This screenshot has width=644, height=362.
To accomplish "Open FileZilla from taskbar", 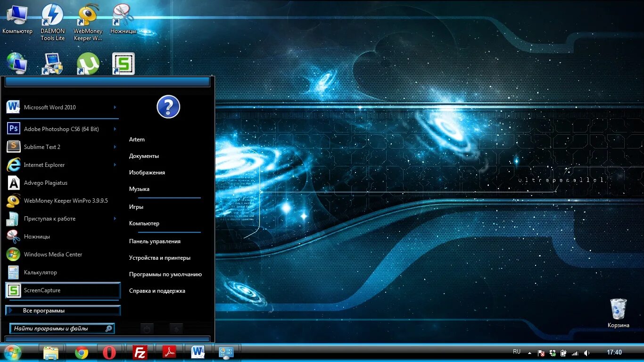I will coord(140,353).
